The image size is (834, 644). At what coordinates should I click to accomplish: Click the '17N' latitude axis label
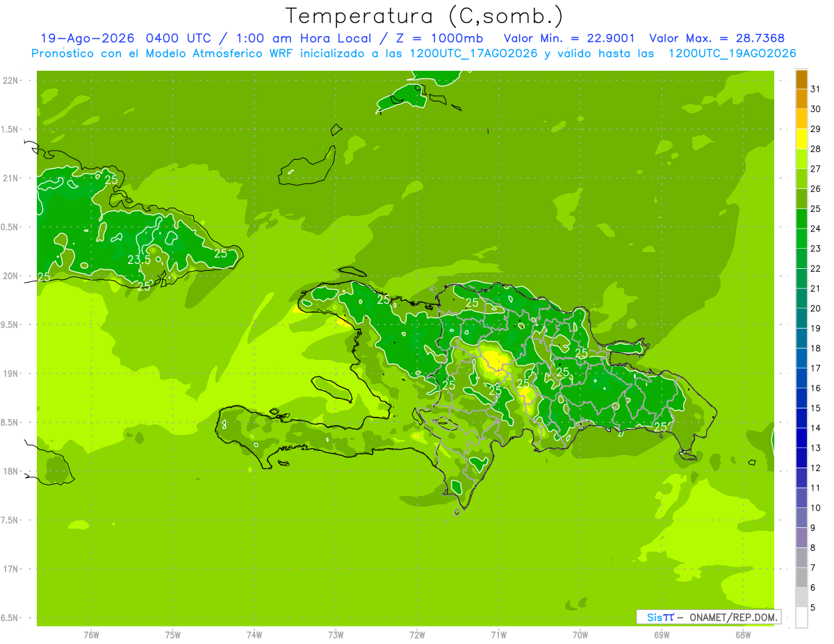coord(10,569)
